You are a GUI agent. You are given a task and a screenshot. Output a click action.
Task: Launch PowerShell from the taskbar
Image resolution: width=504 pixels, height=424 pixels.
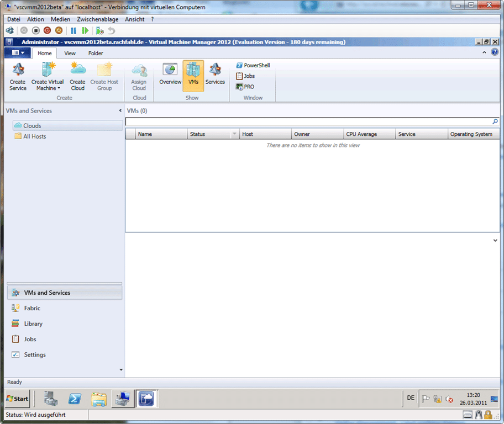pos(75,399)
